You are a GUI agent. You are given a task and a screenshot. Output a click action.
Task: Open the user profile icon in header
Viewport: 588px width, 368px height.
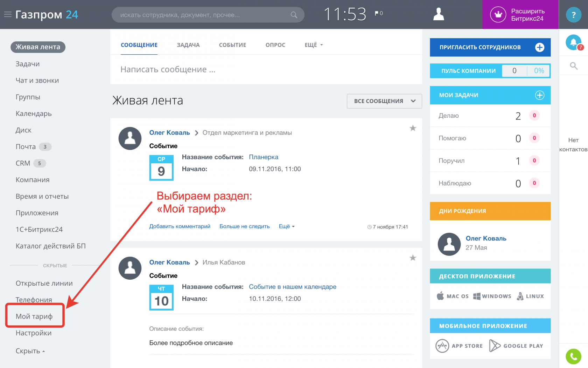(439, 14)
